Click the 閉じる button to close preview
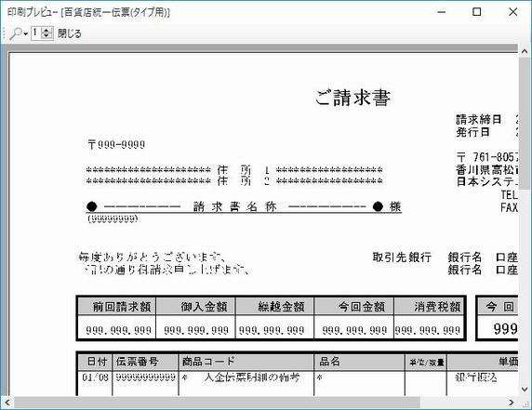532x410 pixels. pos(70,33)
